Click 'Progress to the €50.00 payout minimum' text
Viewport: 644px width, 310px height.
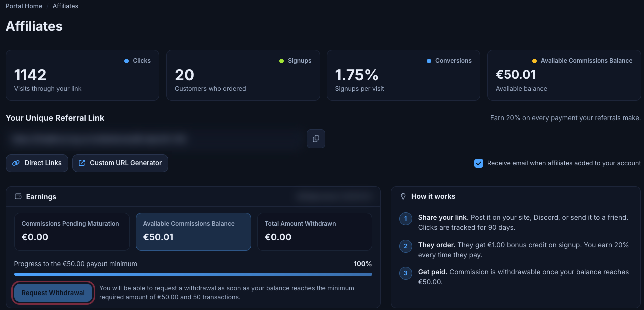coord(76,264)
